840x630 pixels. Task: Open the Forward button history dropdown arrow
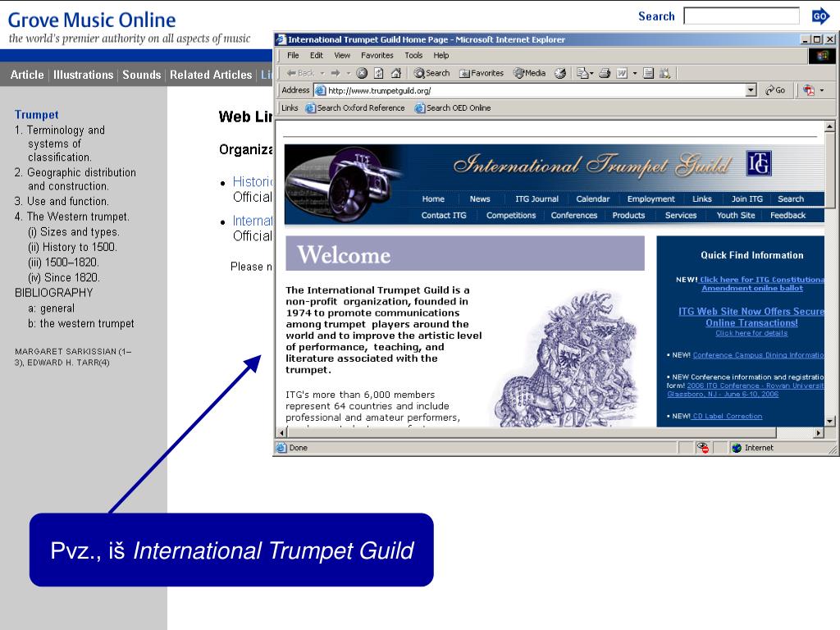click(x=348, y=73)
